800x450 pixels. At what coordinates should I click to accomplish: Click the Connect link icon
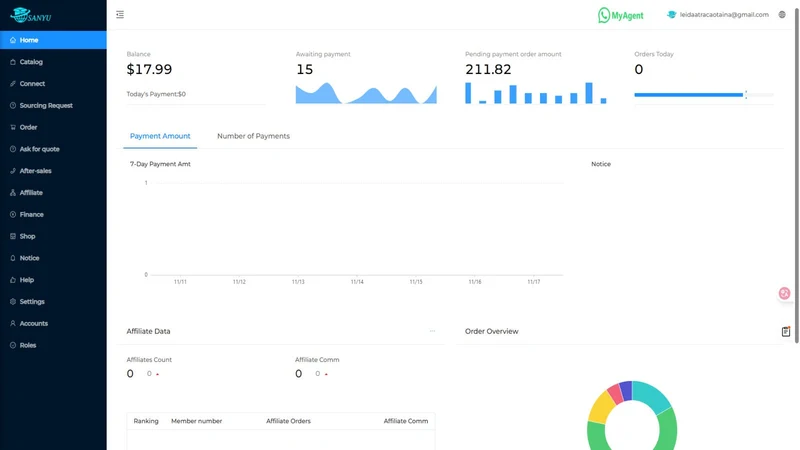point(13,84)
